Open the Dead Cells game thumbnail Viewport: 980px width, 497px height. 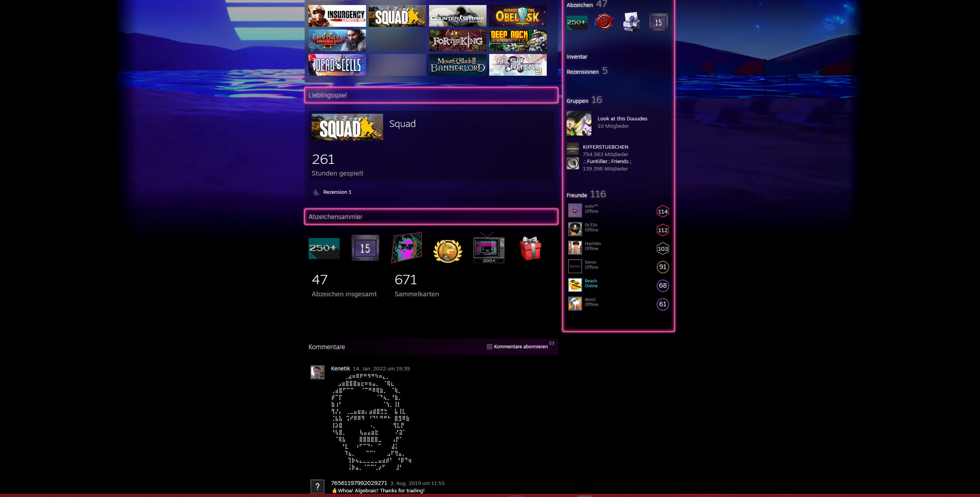[x=337, y=65]
